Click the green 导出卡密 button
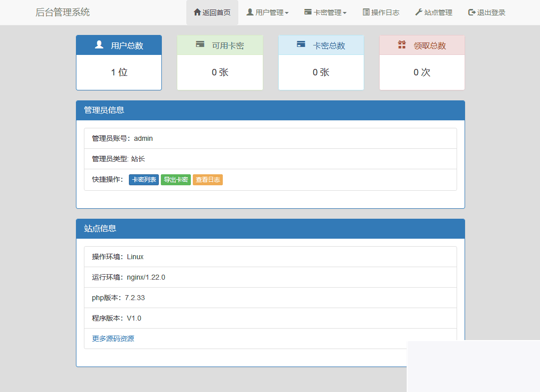The width and height of the screenshot is (540, 392). tap(176, 180)
